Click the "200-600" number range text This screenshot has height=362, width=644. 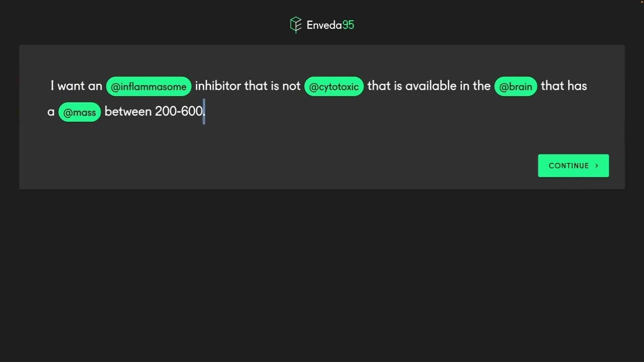point(178,112)
